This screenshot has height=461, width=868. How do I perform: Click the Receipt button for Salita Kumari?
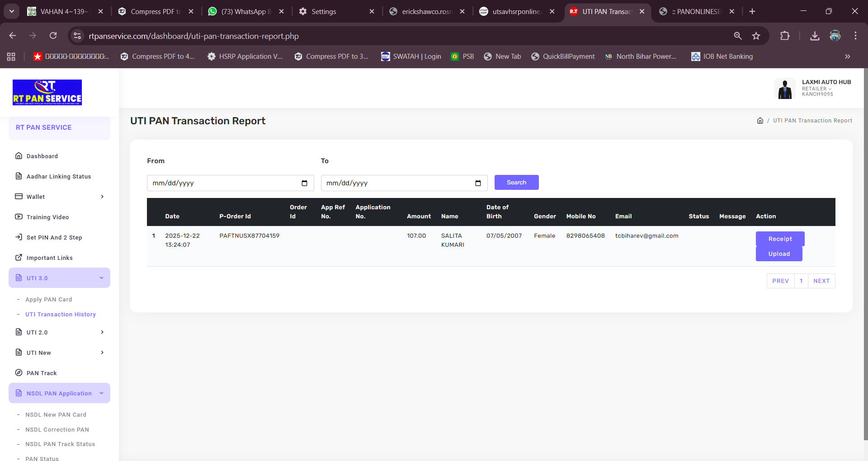pyautogui.click(x=780, y=239)
